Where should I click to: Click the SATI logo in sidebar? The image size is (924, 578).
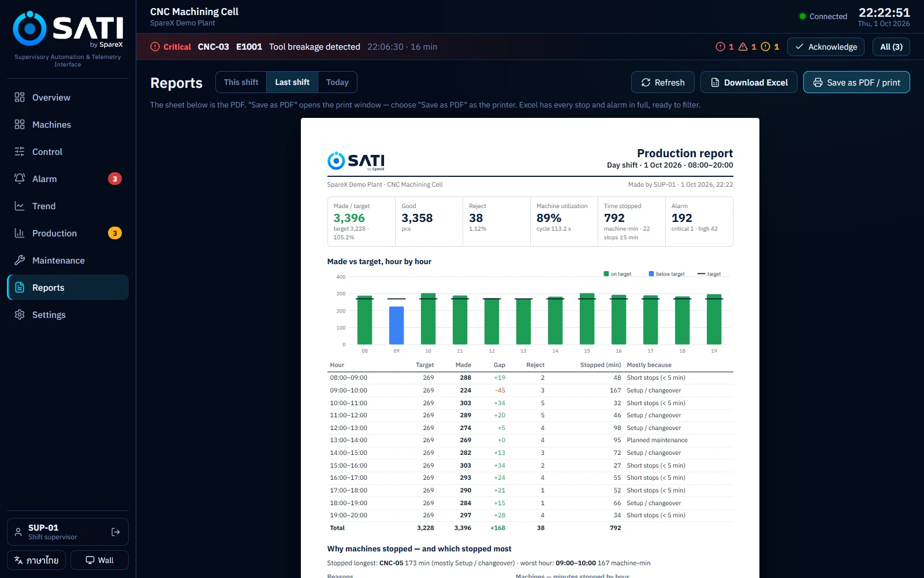(68, 29)
